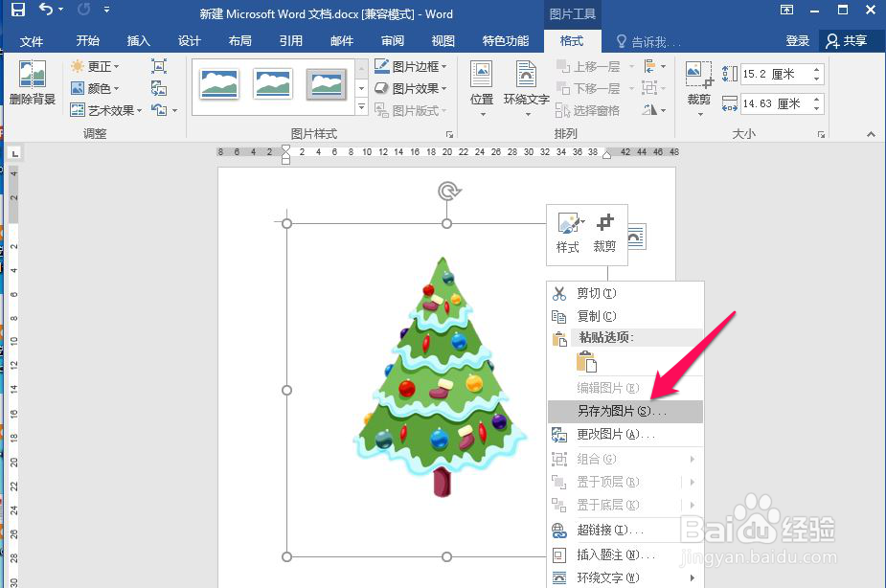Switch to the 开始 ribbon tab
The height and width of the screenshot is (588, 886).
(x=87, y=41)
